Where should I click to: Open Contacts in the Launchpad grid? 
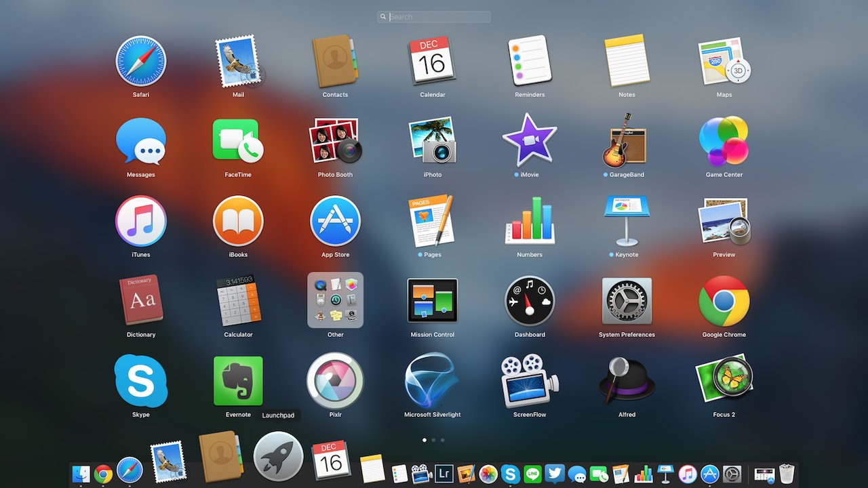[x=335, y=61]
